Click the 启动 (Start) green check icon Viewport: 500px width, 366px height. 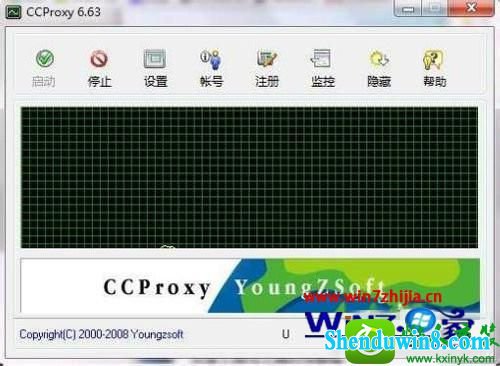[44, 59]
